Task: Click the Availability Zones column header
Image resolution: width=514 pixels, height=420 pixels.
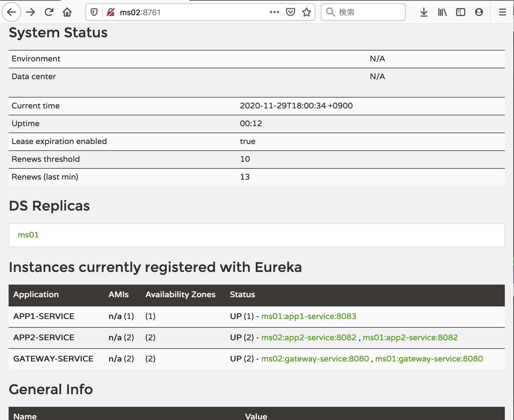Action: 180,295
